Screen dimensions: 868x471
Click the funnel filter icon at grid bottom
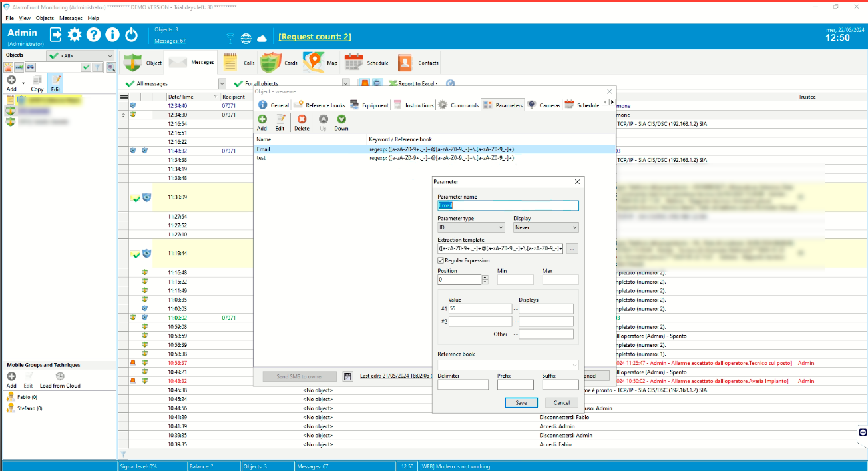[x=123, y=454]
